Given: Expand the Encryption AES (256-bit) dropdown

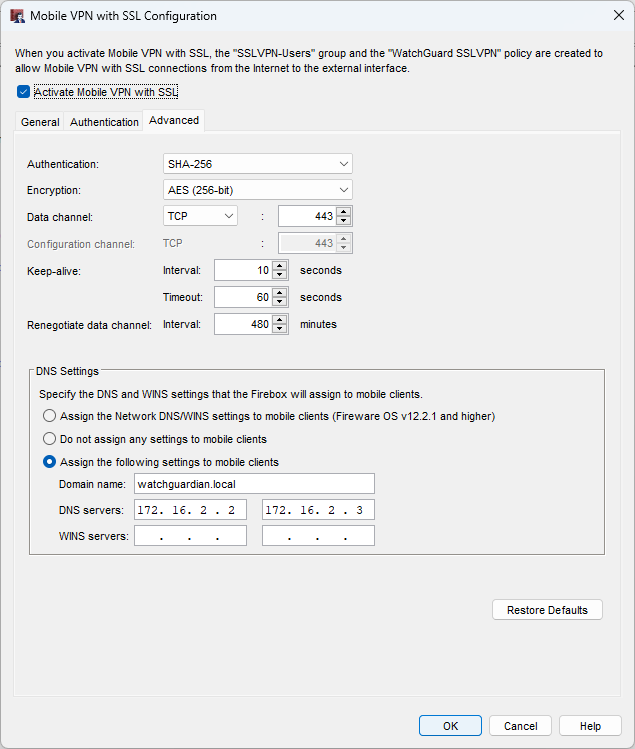Looking at the screenshot, I should [x=257, y=190].
